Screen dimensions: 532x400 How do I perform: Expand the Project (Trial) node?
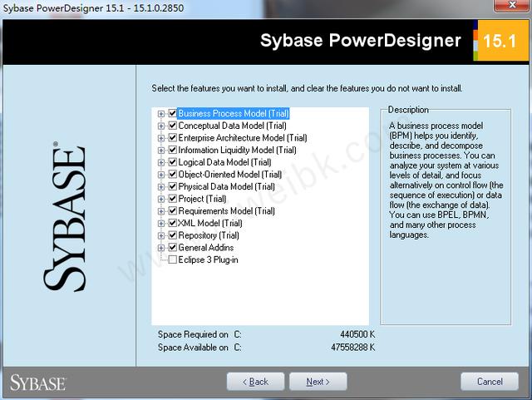(x=161, y=199)
